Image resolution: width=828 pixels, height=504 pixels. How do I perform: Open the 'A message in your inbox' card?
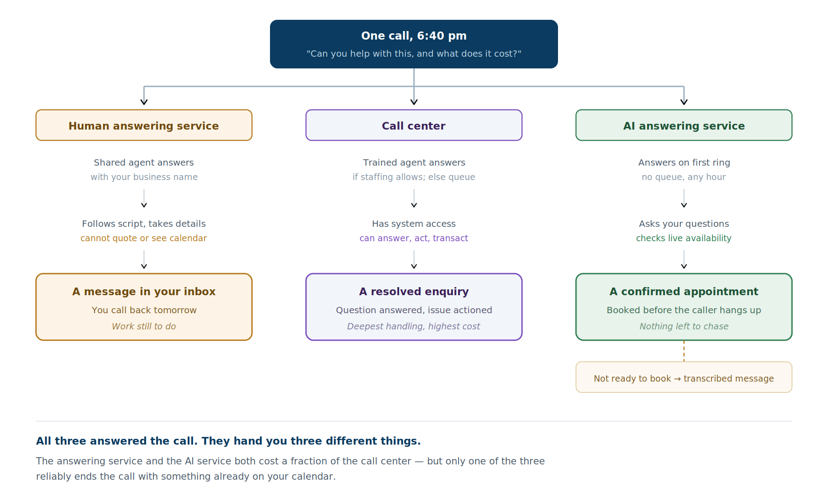pyautogui.click(x=144, y=307)
